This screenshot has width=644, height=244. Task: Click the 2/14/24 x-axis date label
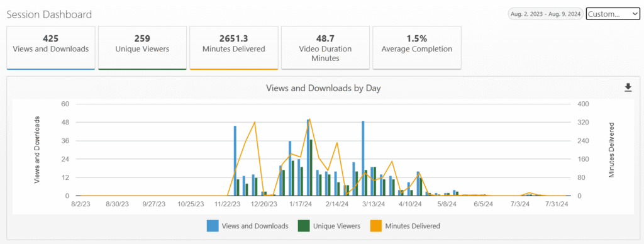click(338, 204)
